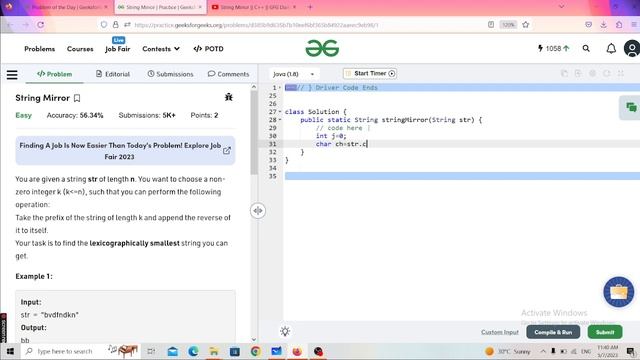Open the Job Fair nav item
Image resolution: width=640 pixels, height=360 pixels.
(118, 49)
